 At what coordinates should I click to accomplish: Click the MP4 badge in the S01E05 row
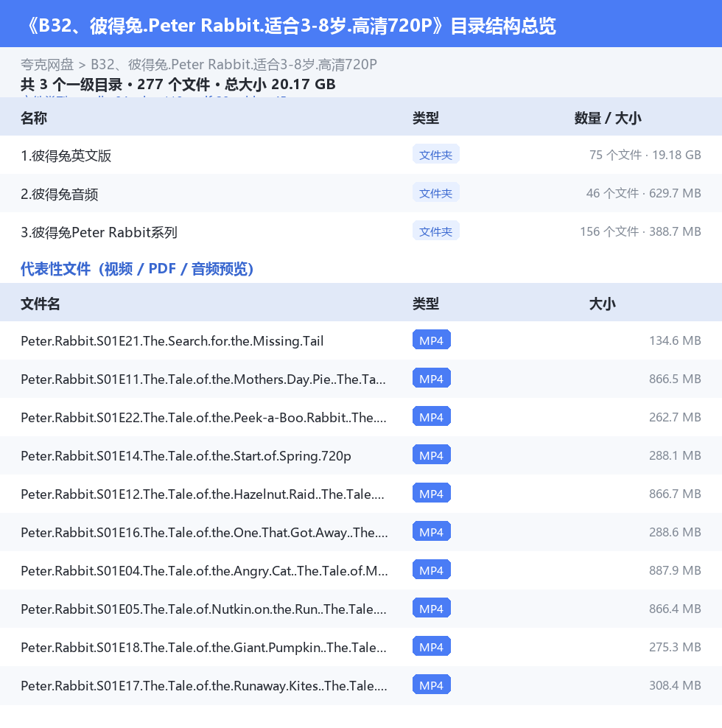[x=431, y=608]
